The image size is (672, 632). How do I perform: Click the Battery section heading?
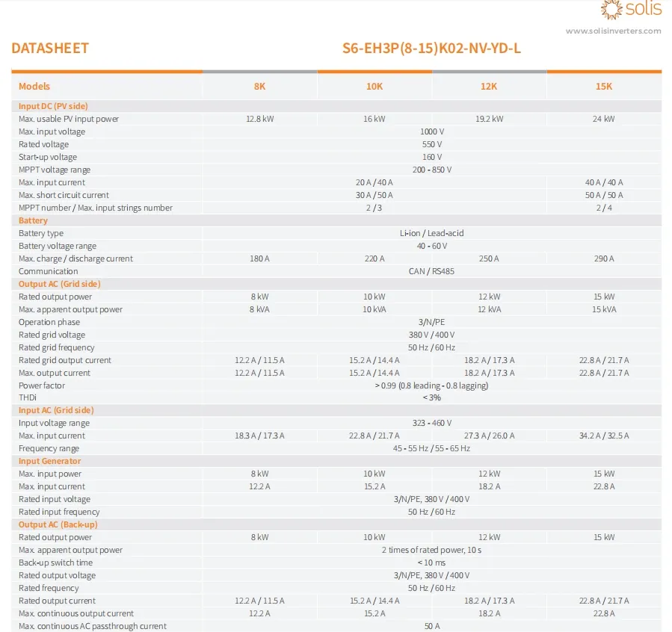(x=33, y=220)
